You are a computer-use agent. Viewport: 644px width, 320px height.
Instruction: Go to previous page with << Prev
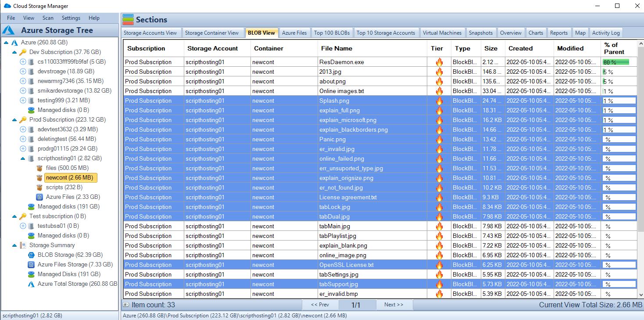(x=320, y=305)
